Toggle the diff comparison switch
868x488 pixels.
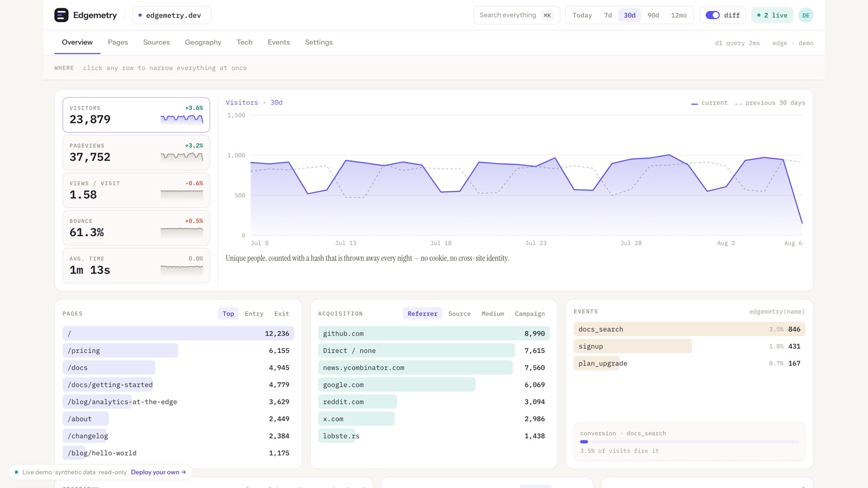(x=712, y=15)
